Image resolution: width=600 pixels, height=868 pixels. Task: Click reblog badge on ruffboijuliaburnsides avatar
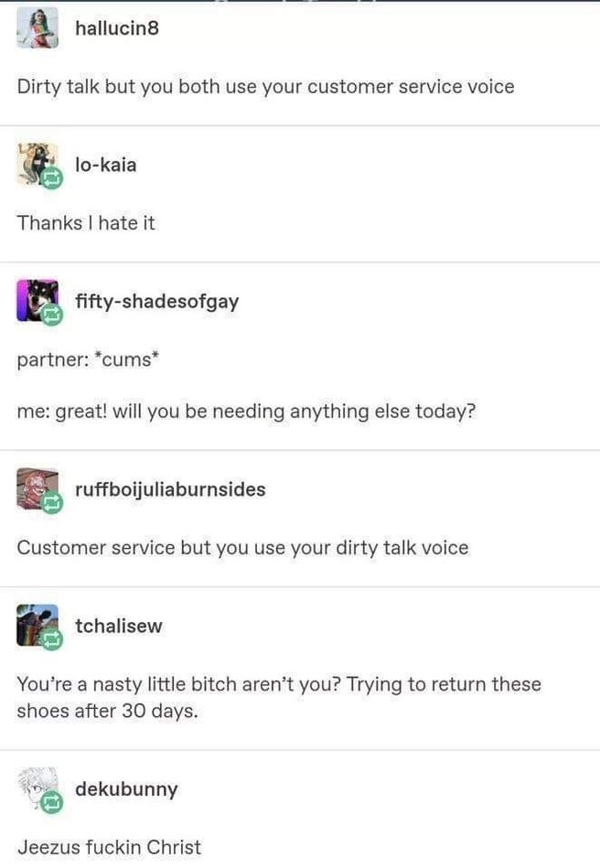click(52, 503)
